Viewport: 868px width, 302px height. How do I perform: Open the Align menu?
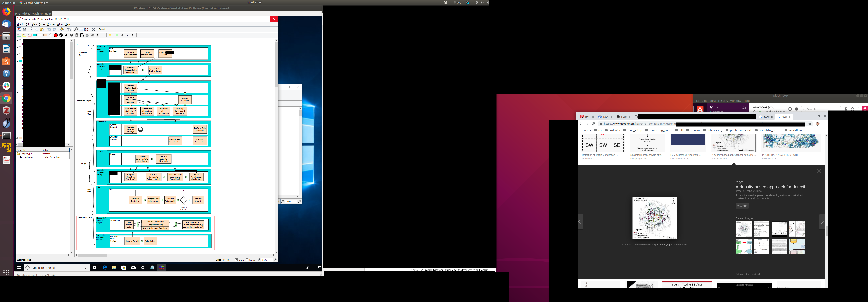point(60,24)
